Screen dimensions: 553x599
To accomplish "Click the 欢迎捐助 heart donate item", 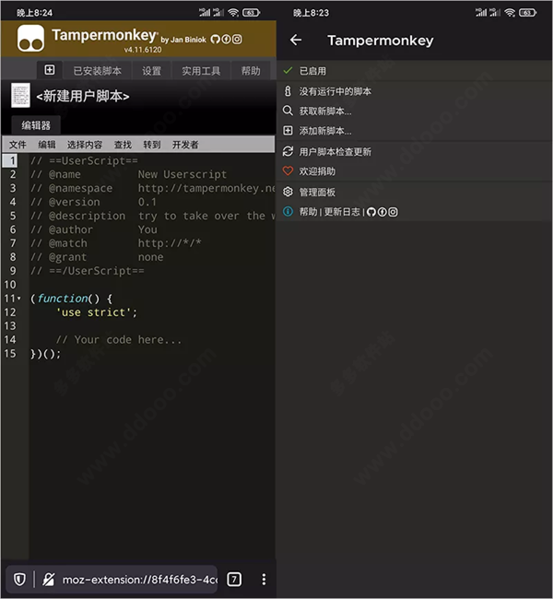I will click(x=414, y=171).
